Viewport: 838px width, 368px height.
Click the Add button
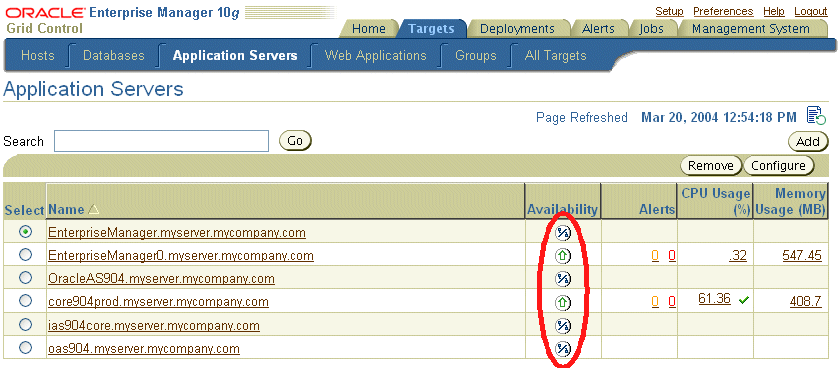(x=808, y=142)
